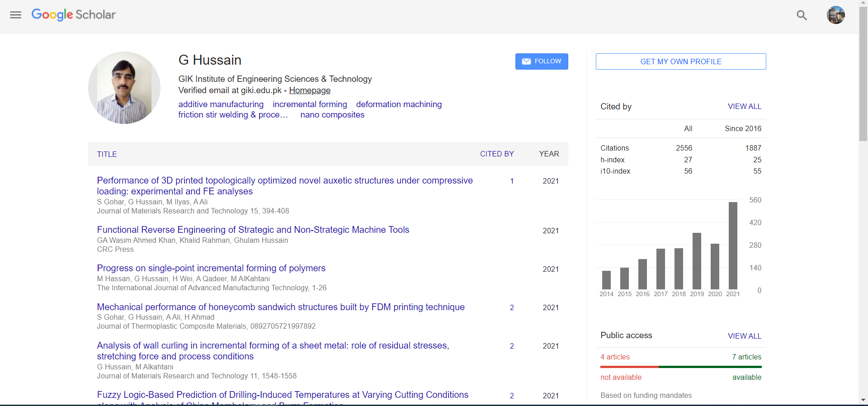
Task: Open the user account avatar
Action: (835, 15)
